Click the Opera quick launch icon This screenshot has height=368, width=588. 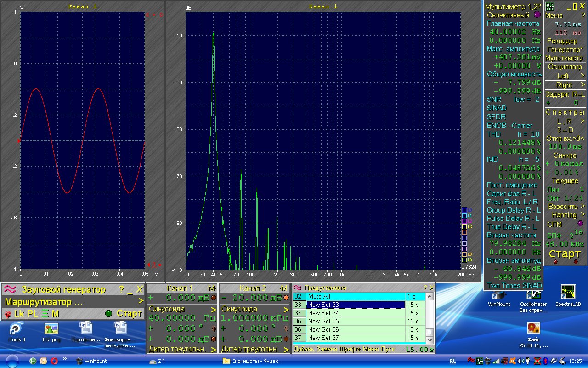point(54,361)
